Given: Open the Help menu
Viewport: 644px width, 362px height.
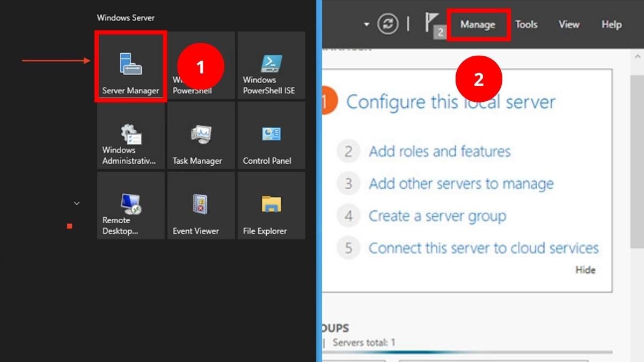Looking at the screenshot, I should 611,24.
